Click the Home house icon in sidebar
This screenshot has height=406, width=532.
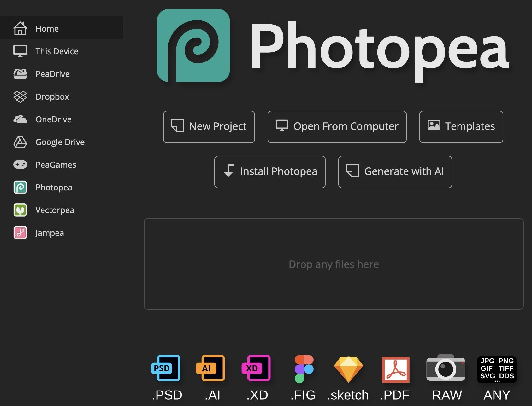(x=20, y=28)
